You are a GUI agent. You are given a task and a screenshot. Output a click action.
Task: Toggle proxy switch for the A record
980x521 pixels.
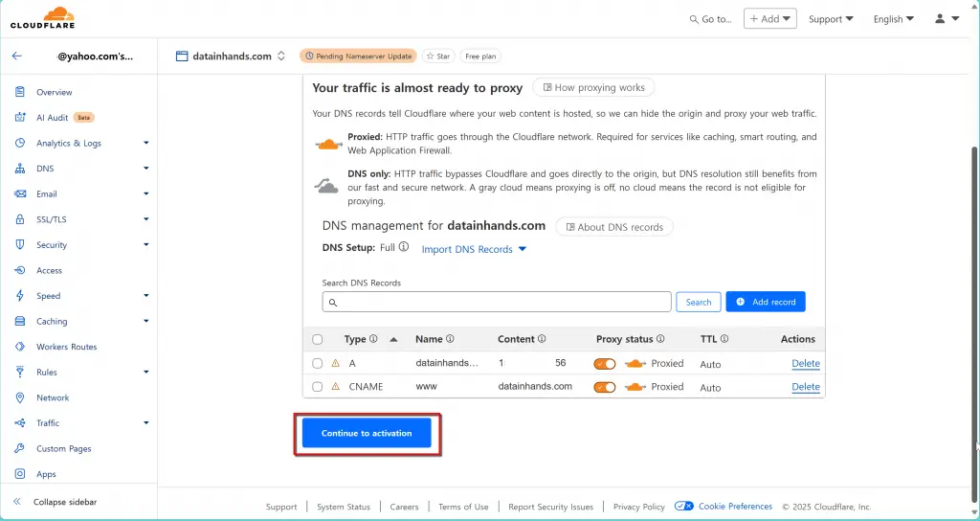[x=605, y=364]
